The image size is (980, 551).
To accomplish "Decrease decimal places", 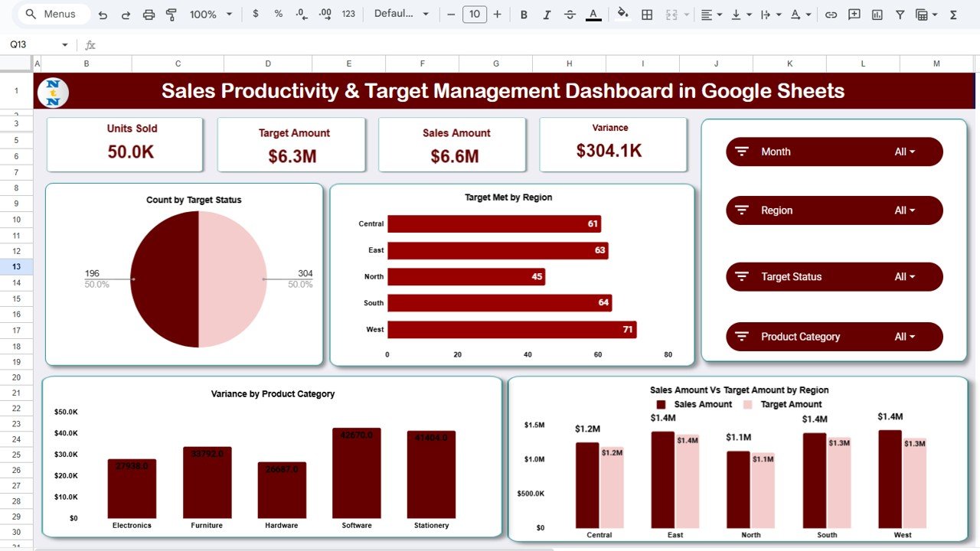I will (x=299, y=14).
